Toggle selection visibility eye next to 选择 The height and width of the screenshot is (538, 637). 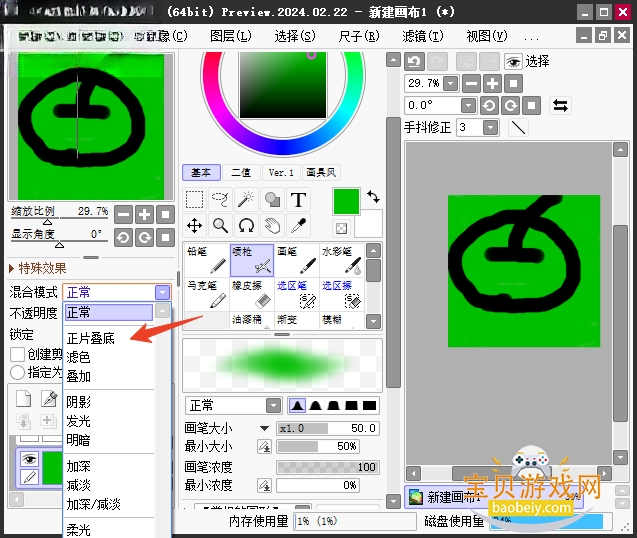coord(513,62)
